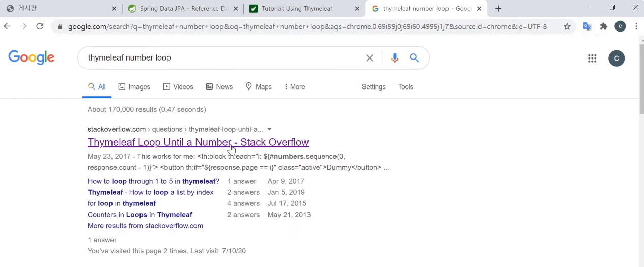
Task: Open How to loop a list by index link
Action: point(151,192)
